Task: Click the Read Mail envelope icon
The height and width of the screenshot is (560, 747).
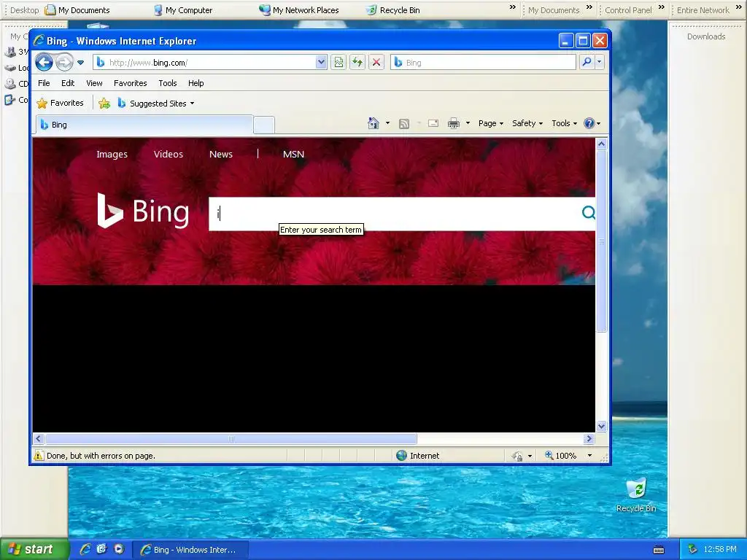Action: point(433,123)
